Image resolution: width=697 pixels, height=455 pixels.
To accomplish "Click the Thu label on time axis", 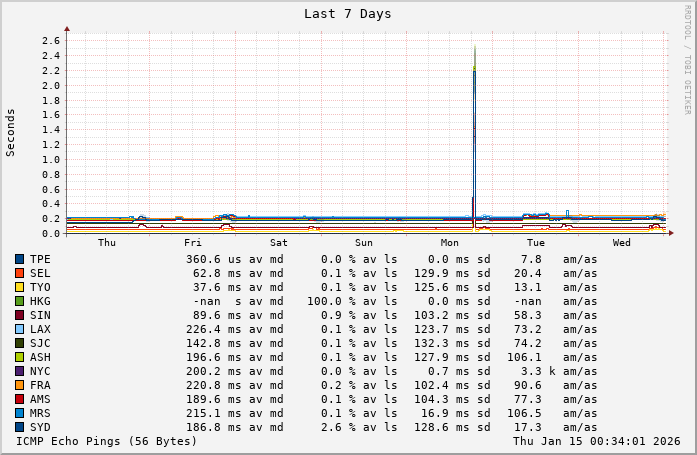I will 107,243.
